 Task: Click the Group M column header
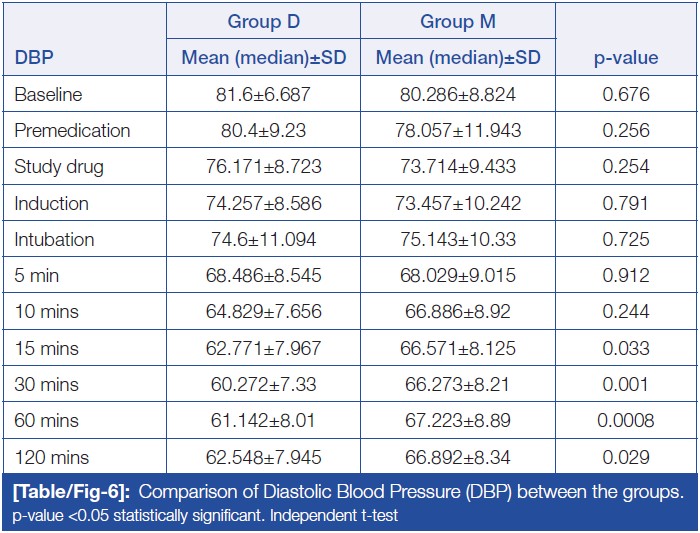(458, 21)
